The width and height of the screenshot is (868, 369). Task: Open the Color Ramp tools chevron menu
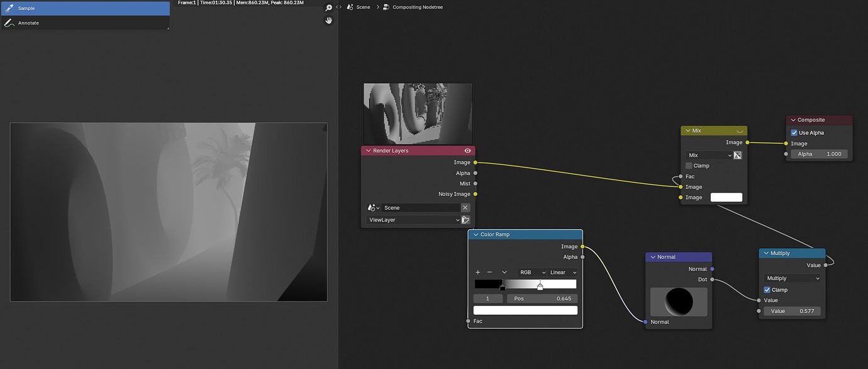click(504, 272)
